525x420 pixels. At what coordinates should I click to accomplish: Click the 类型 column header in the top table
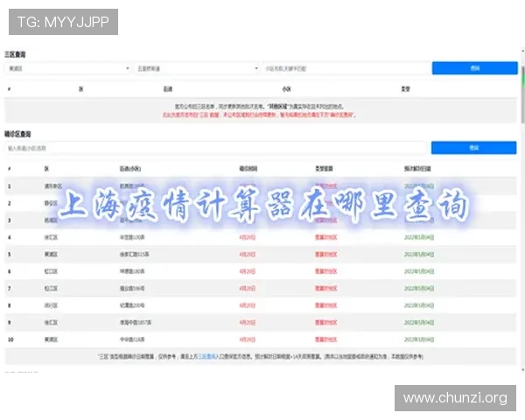tap(405, 89)
